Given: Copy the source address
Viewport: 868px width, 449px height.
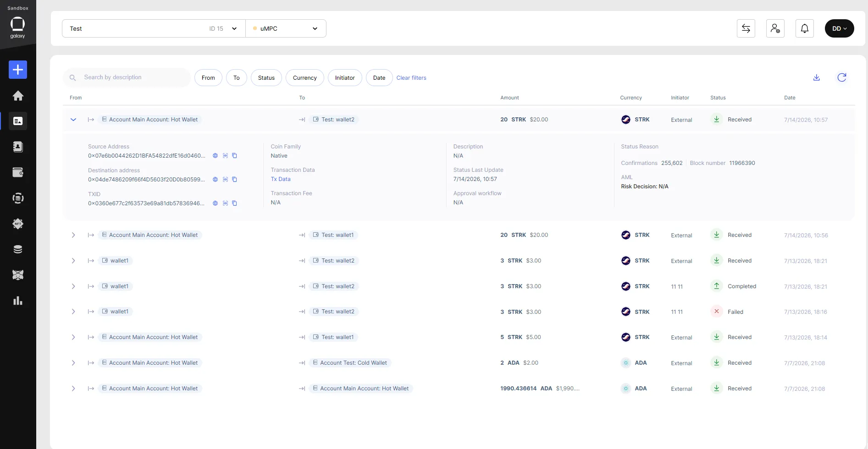Looking at the screenshot, I should pos(234,156).
